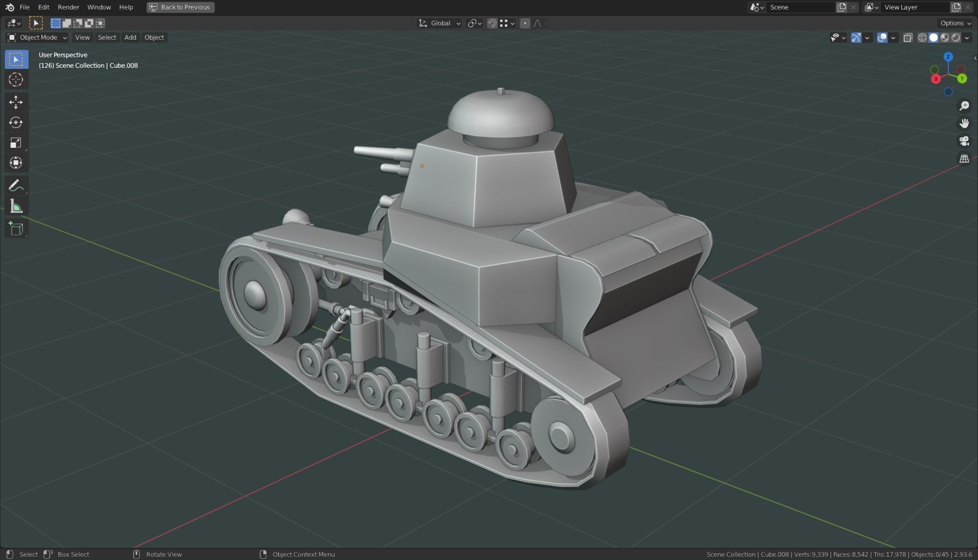This screenshot has height=560, width=978.
Task: Select the 3D Cursor tool
Action: click(16, 79)
